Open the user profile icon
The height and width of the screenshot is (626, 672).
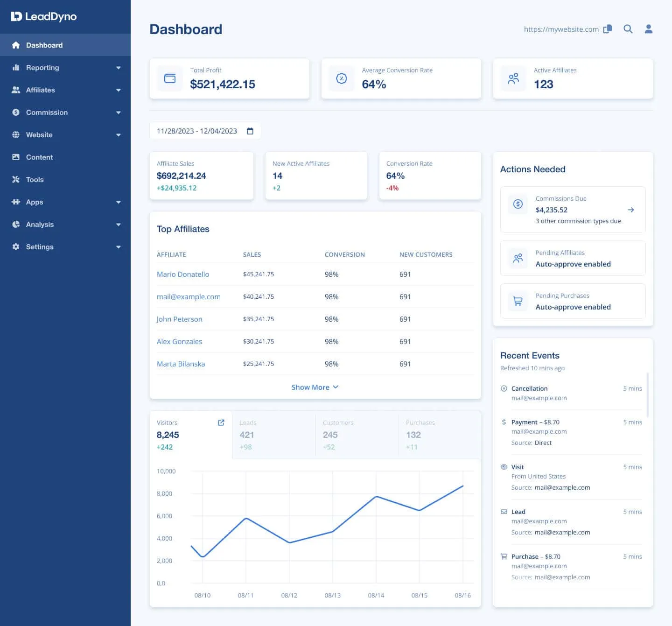tap(649, 29)
